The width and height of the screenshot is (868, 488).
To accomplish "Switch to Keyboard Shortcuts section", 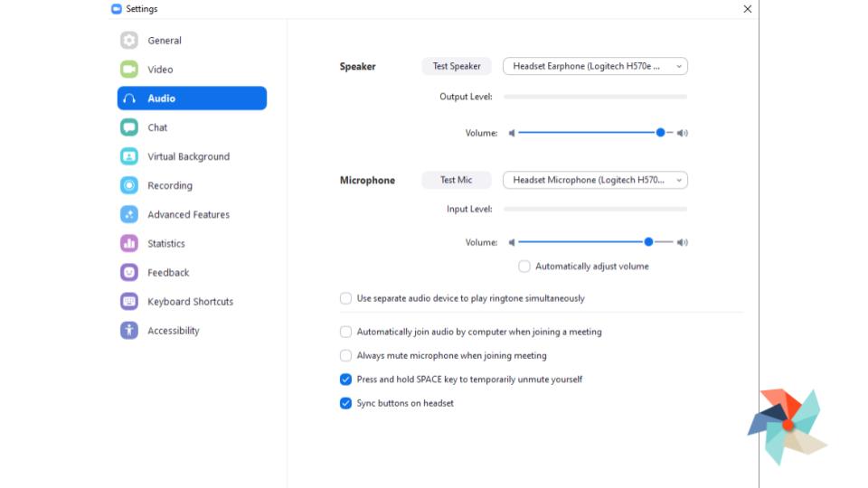I will [x=191, y=302].
